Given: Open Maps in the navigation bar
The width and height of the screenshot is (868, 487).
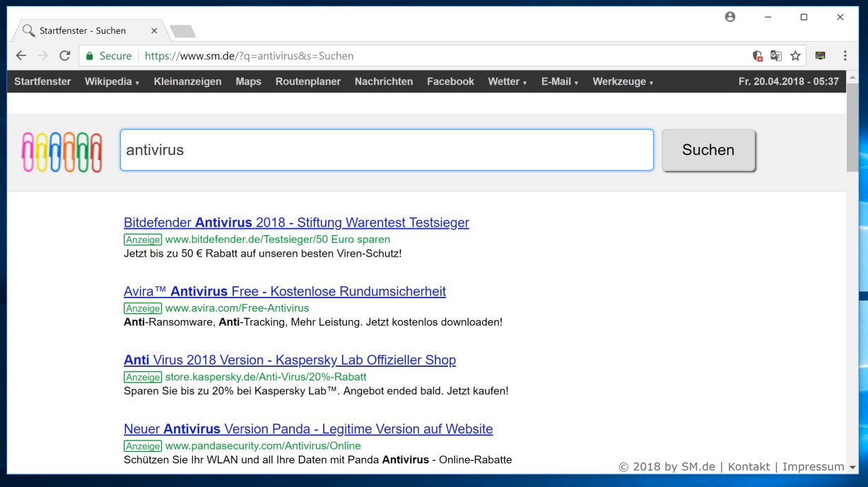Looking at the screenshot, I should coord(249,81).
